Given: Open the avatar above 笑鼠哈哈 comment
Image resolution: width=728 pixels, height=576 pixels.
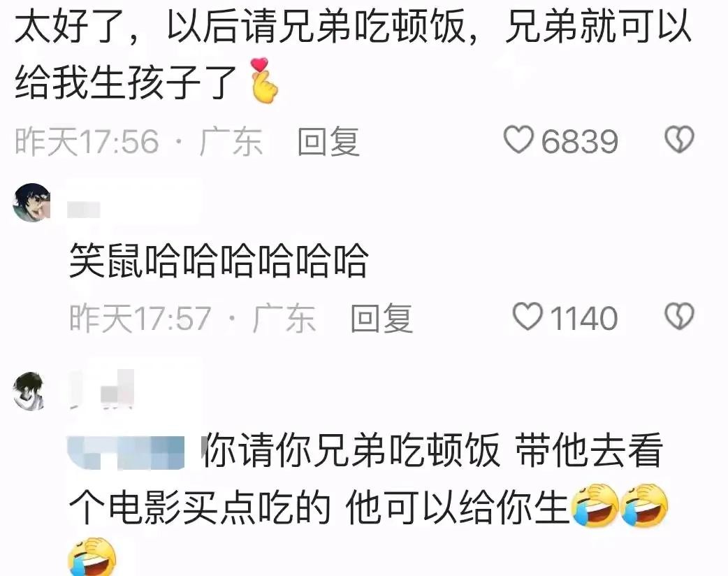Looking at the screenshot, I should tap(31, 202).
